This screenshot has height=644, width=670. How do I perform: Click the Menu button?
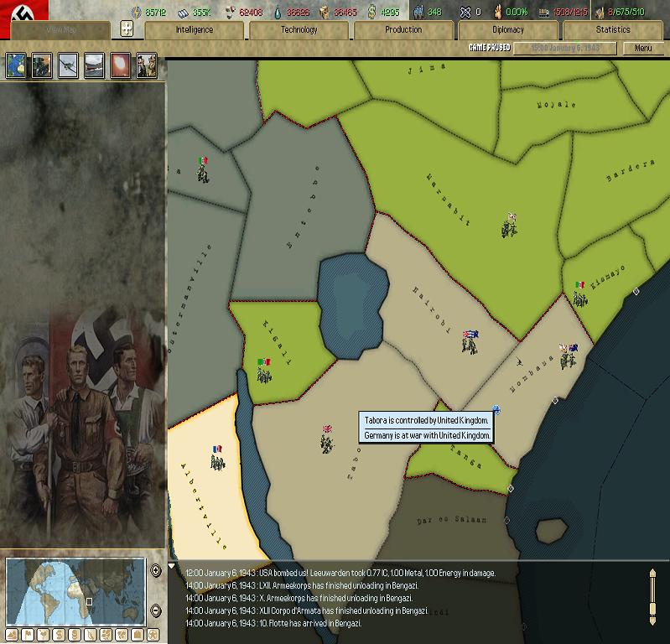point(642,49)
